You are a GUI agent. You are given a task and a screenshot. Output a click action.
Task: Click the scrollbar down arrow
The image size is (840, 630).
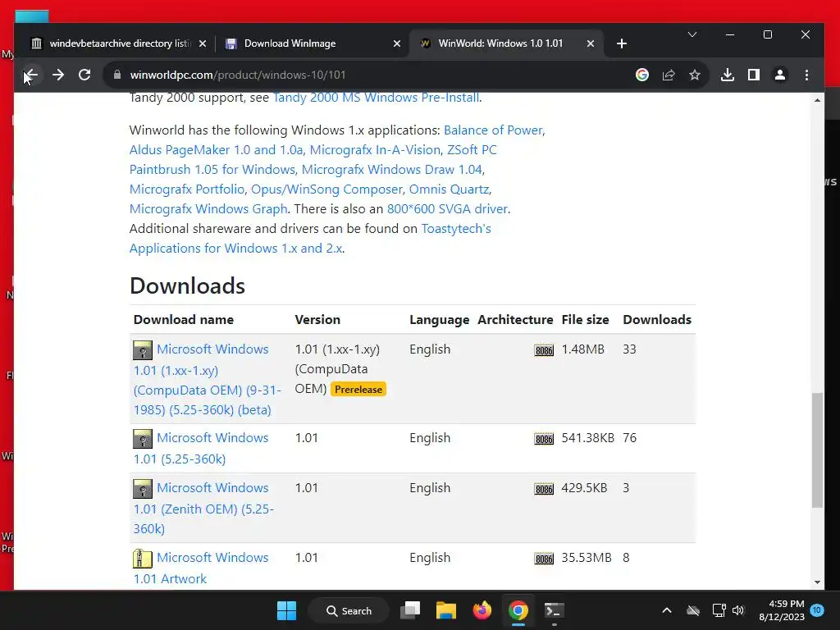click(x=817, y=582)
